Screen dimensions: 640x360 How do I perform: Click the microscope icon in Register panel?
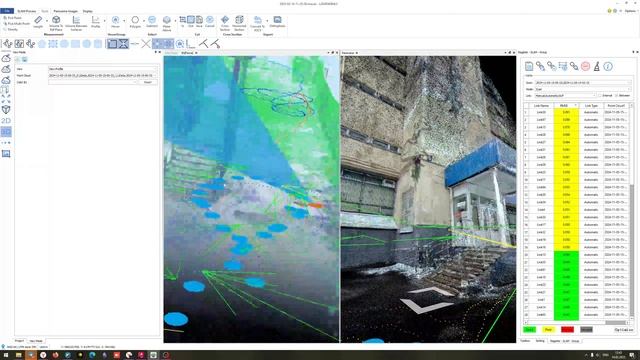596,66
